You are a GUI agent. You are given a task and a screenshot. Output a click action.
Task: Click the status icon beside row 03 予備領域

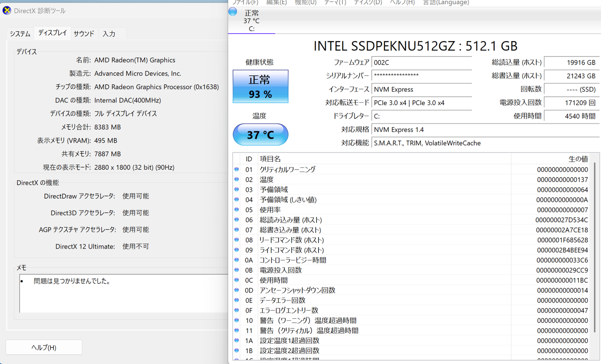click(x=237, y=189)
